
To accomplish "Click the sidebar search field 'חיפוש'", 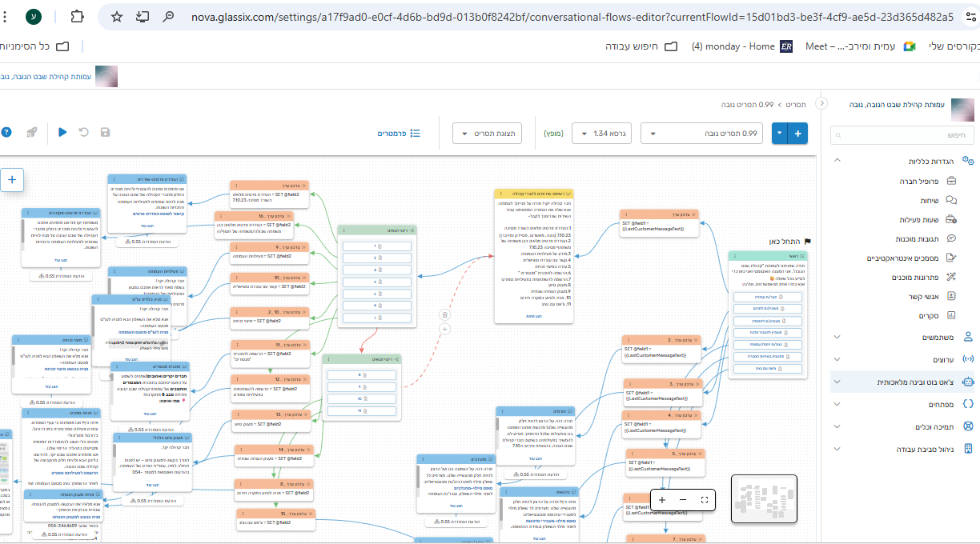I will pyautogui.click(x=902, y=135).
